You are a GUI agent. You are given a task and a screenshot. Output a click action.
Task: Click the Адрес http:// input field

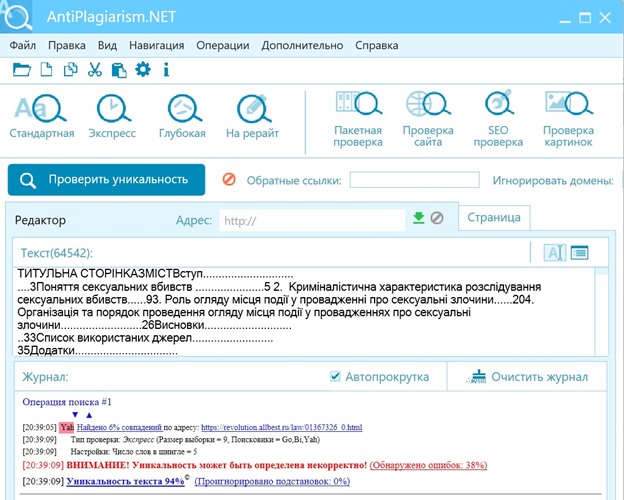pos(312,220)
